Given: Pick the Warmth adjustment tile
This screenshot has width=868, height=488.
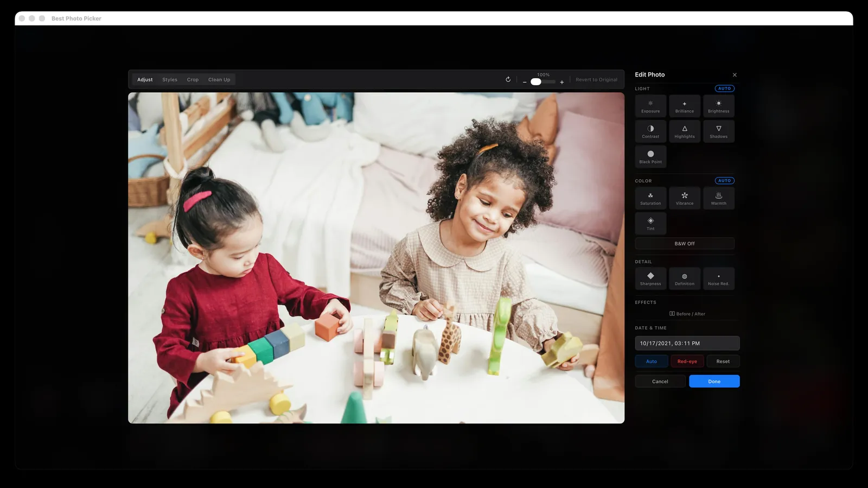Looking at the screenshot, I should point(719,198).
